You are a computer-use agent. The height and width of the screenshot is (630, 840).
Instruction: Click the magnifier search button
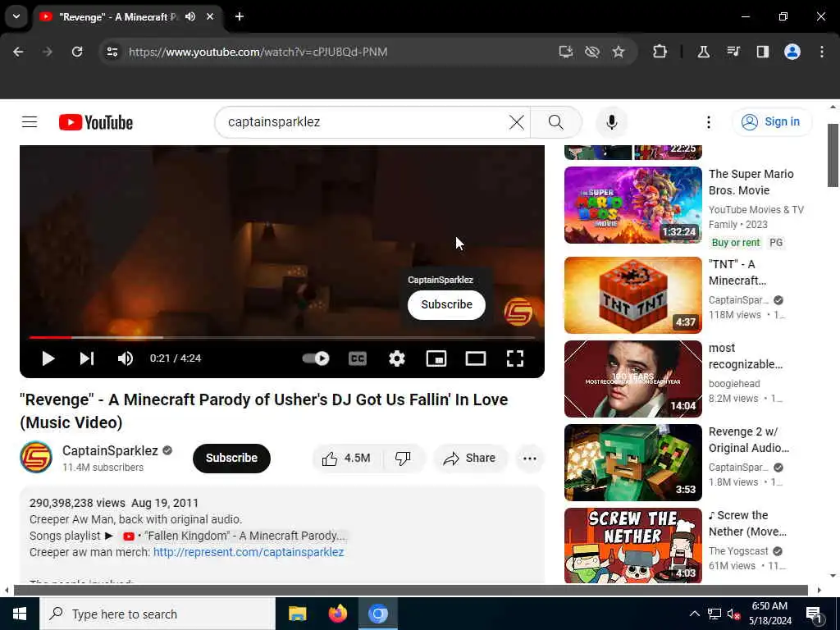[x=556, y=122]
